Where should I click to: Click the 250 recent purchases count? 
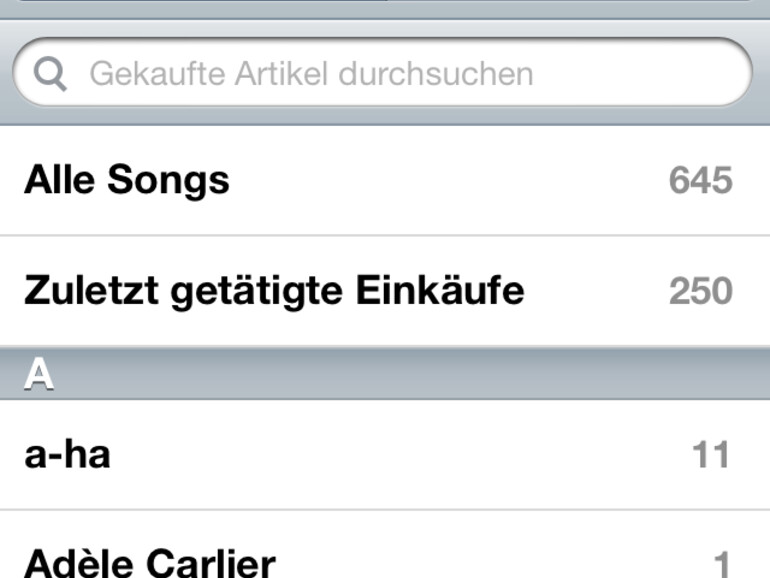pos(700,292)
